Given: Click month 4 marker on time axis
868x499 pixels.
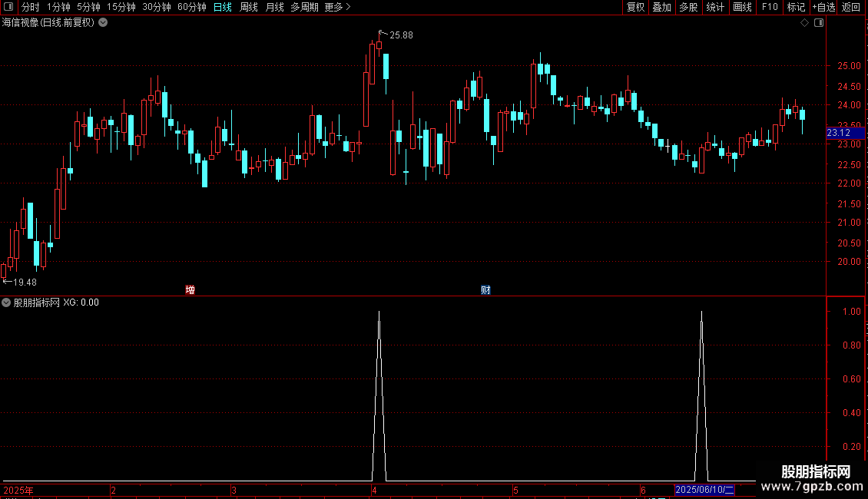Looking at the screenshot, I should [374, 490].
